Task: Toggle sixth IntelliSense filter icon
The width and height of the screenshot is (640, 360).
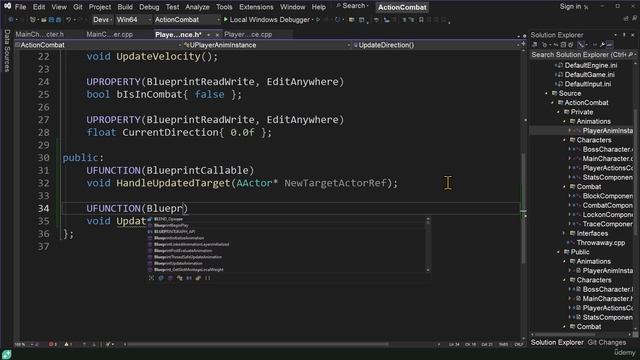Action: pyautogui.click(x=198, y=278)
